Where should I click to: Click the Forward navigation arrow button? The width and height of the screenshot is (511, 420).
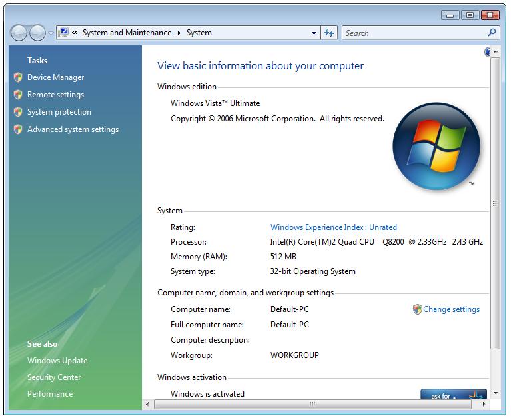pos(37,33)
